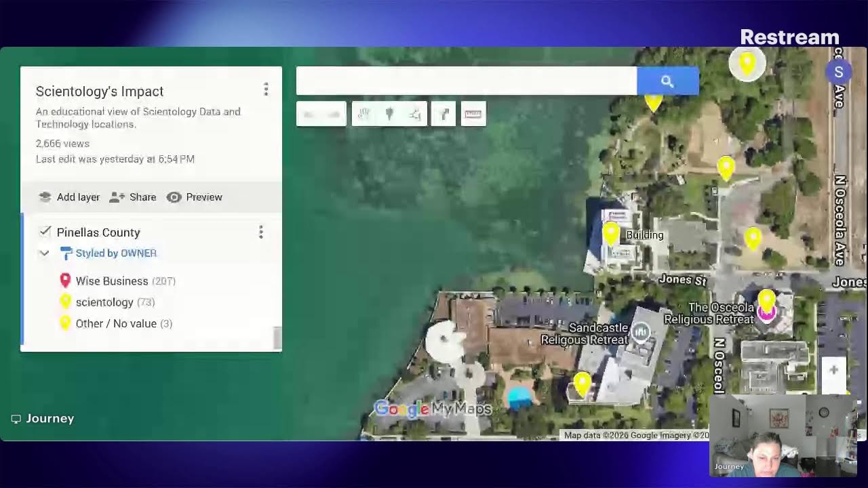Screen dimensions: 868x488
Task: Click the Sandcastle Religious Retreat place icon
Action: [x=641, y=332]
